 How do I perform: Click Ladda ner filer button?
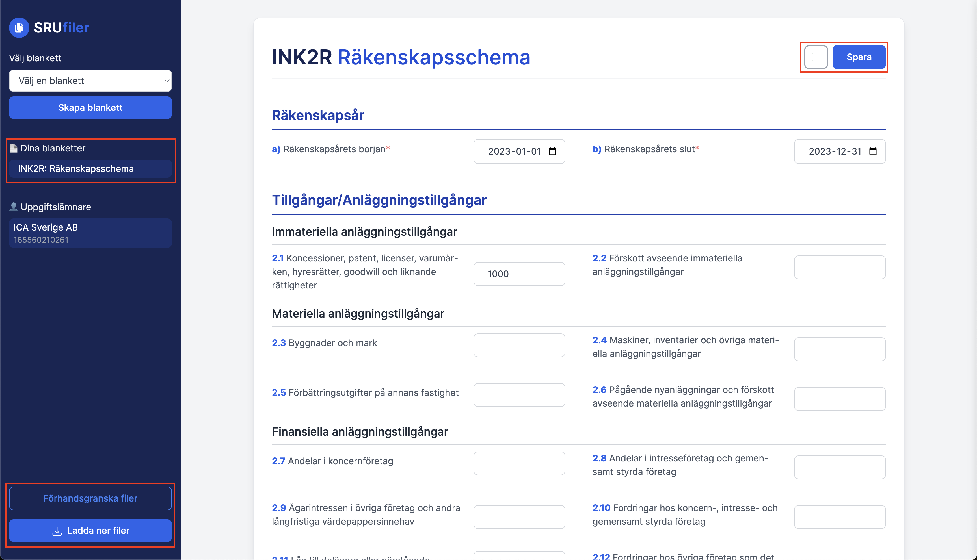[x=90, y=531]
